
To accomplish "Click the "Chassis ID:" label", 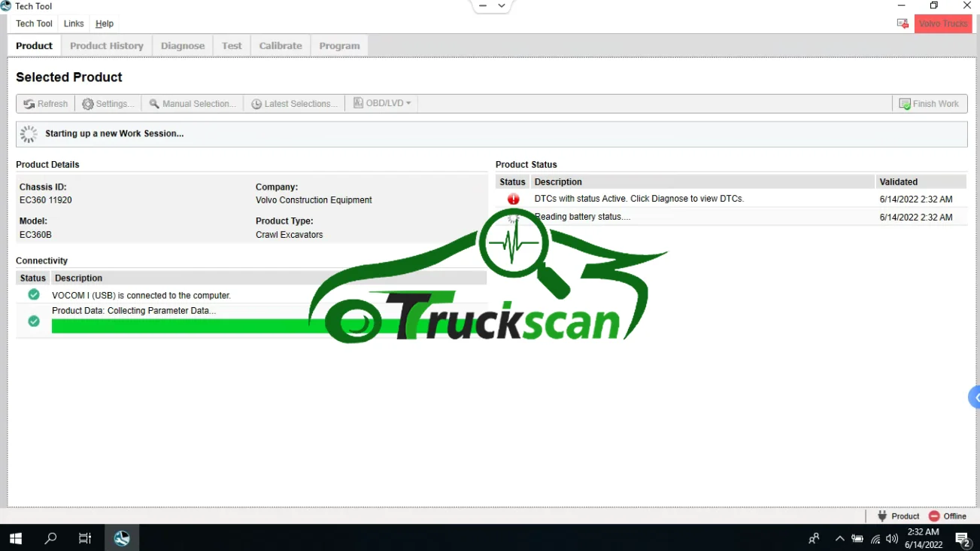I will tap(43, 187).
